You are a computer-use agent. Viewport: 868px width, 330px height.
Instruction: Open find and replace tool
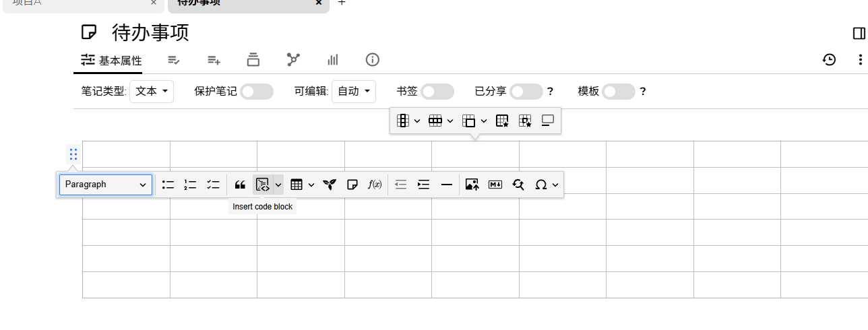click(x=518, y=185)
